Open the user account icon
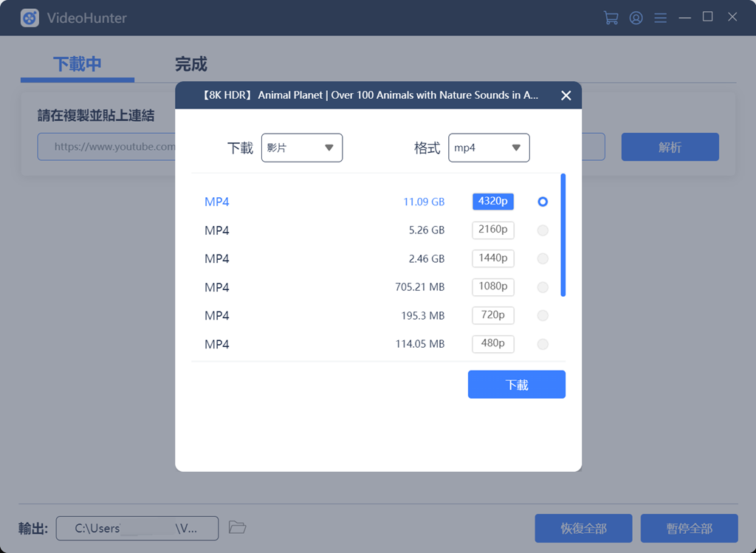 [x=636, y=18]
